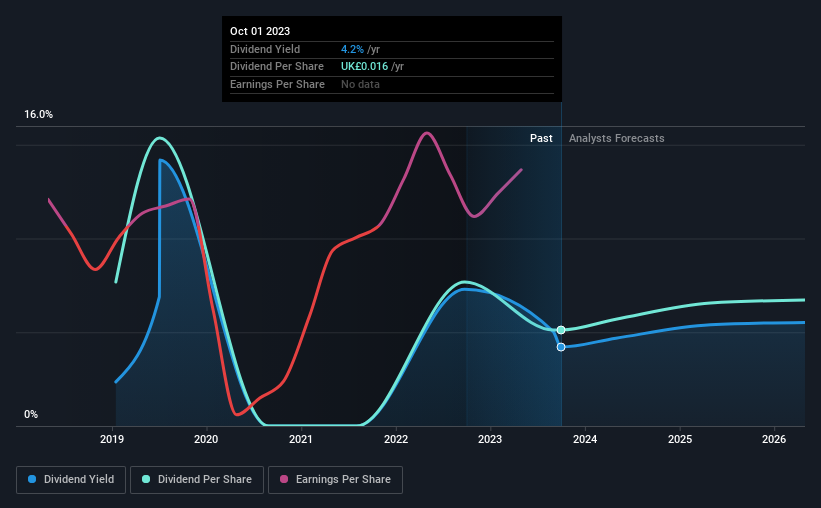Click the Analysts Forecasts label
Screen dimensions: 821x508
(616, 138)
